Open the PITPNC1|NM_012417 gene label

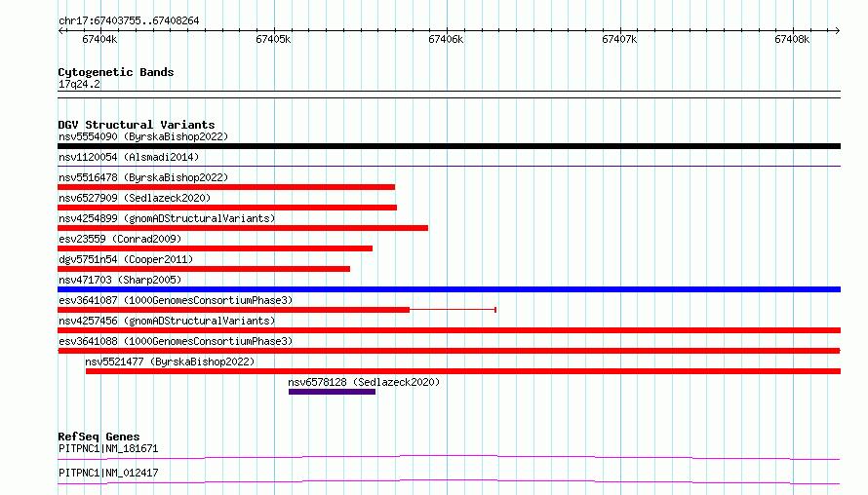pos(108,473)
